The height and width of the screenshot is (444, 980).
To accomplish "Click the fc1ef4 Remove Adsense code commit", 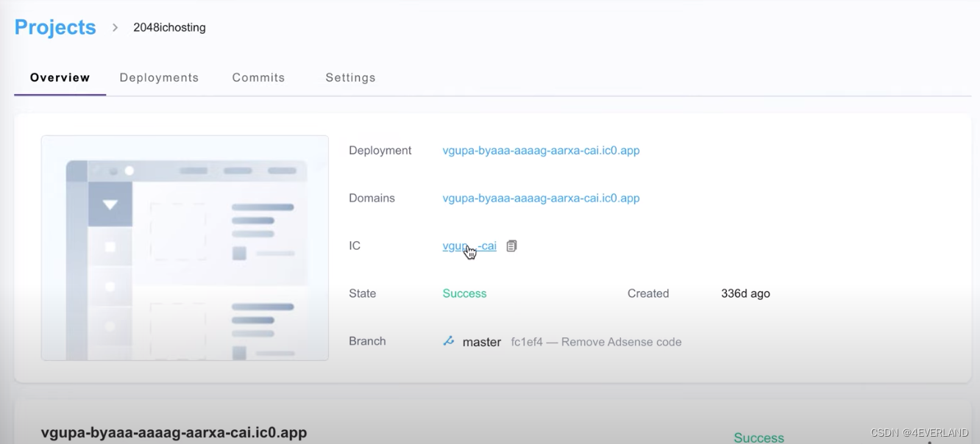I will [x=596, y=342].
